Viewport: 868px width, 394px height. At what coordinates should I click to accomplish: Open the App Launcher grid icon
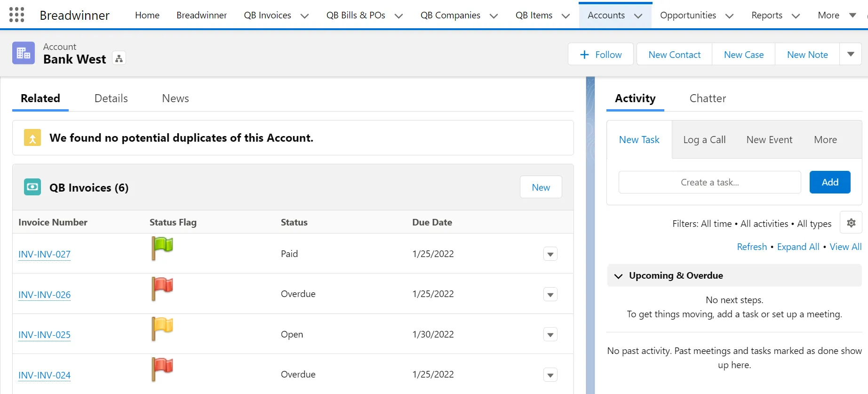click(x=16, y=15)
